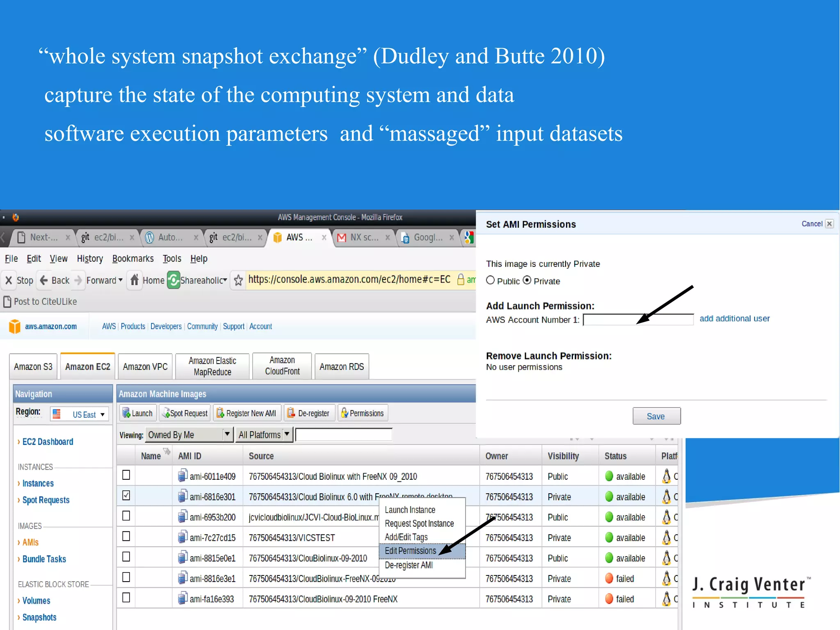Click the Post to CiteULike bookmark icon

pyautogui.click(x=7, y=302)
